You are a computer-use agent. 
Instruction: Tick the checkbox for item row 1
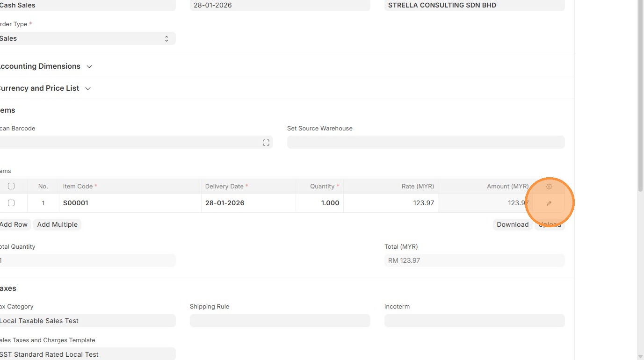[11, 203]
